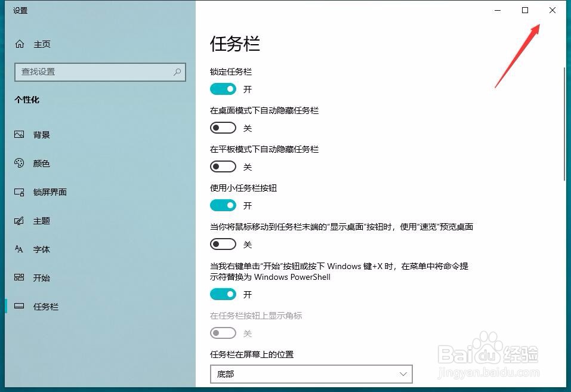Navigate back to 个性化 category header

click(x=27, y=100)
